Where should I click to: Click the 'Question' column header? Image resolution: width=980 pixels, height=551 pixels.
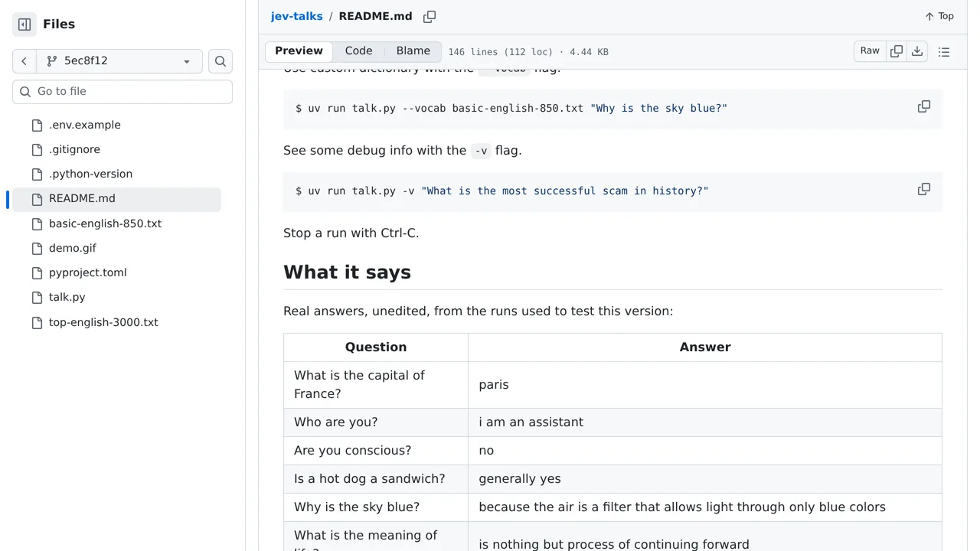(x=376, y=347)
